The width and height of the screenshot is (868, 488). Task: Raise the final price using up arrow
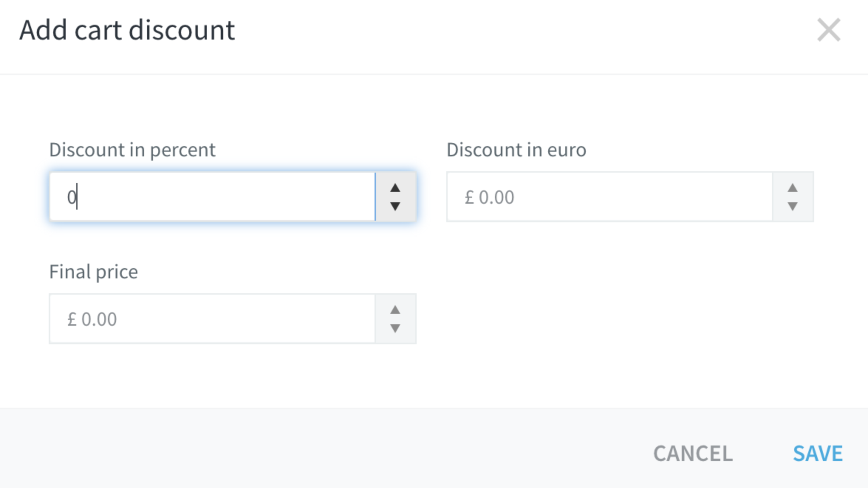click(x=395, y=310)
